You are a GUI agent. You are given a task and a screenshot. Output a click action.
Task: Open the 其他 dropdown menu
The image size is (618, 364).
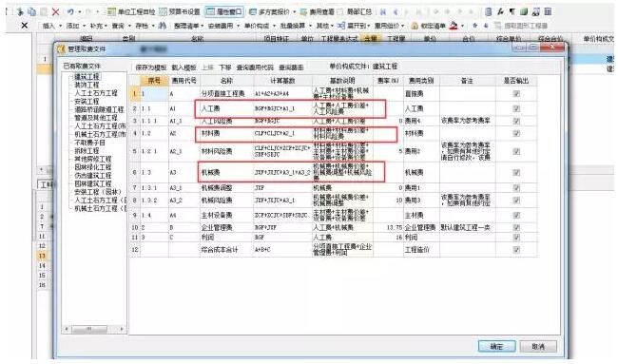pos(325,26)
